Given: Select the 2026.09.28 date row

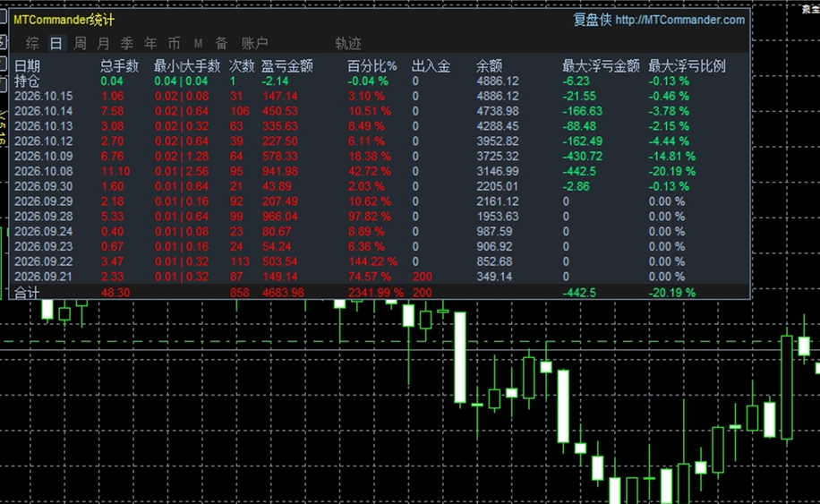Looking at the screenshot, I should (x=43, y=217).
